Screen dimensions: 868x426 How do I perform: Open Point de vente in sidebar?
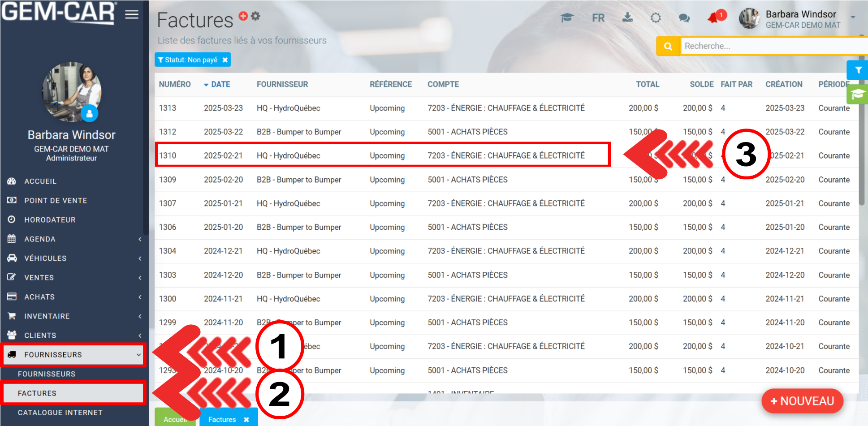[x=56, y=201]
